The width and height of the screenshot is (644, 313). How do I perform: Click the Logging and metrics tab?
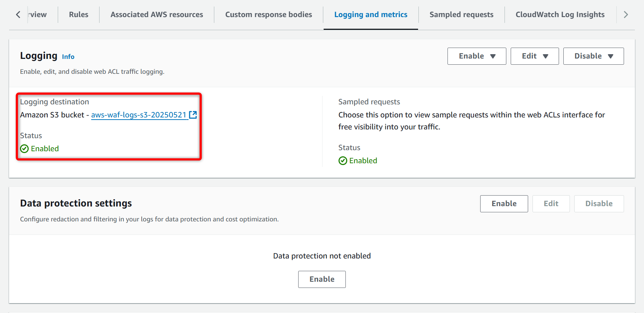pyautogui.click(x=370, y=15)
